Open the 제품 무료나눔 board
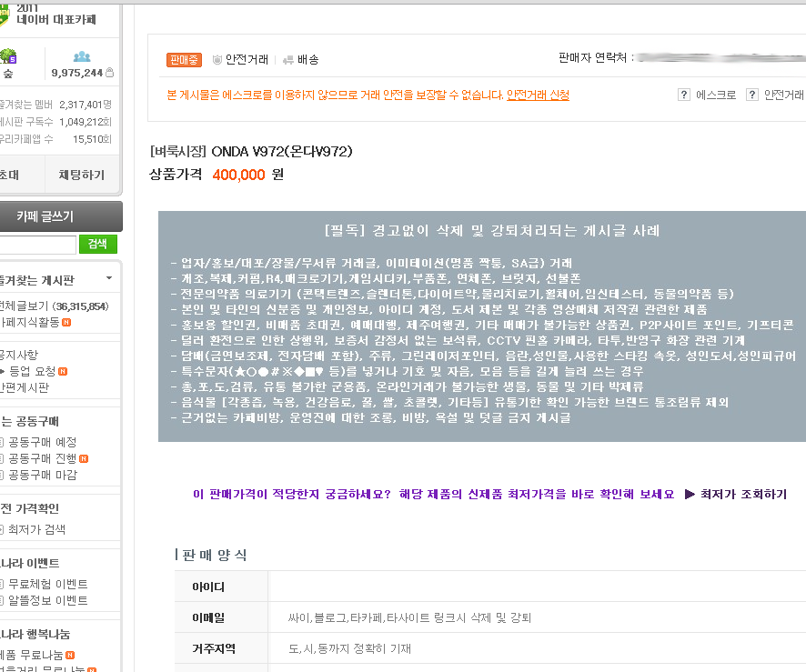Viewport: 806px width, 672px height. (x=31, y=655)
